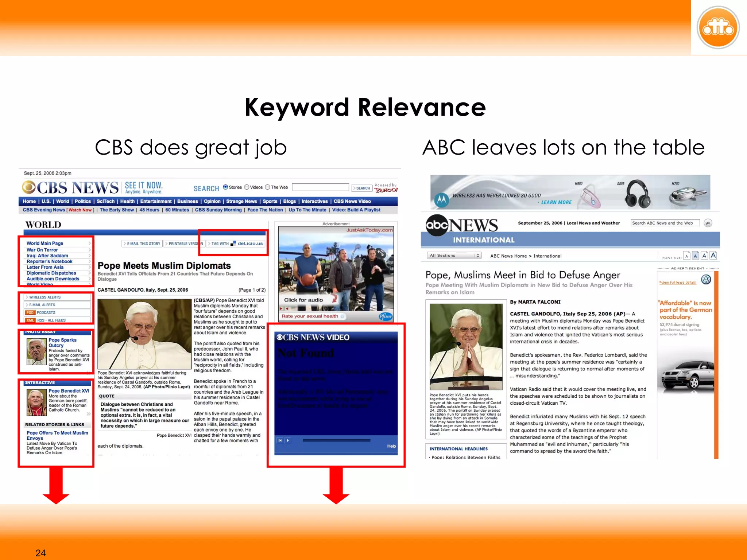Expand Letter From Asia arrow
Image resolution: width=747 pixels, height=560 pixels.
coord(89,267)
